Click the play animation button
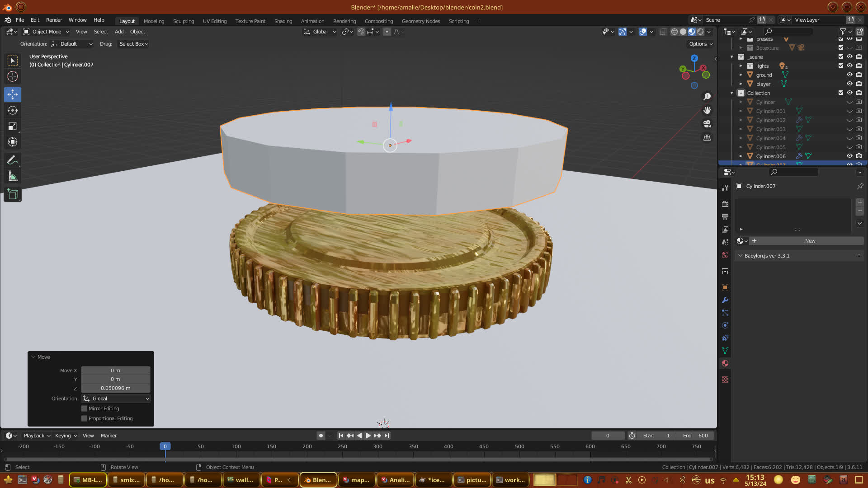Image resolution: width=868 pixels, height=488 pixels. tap(368, 436)
